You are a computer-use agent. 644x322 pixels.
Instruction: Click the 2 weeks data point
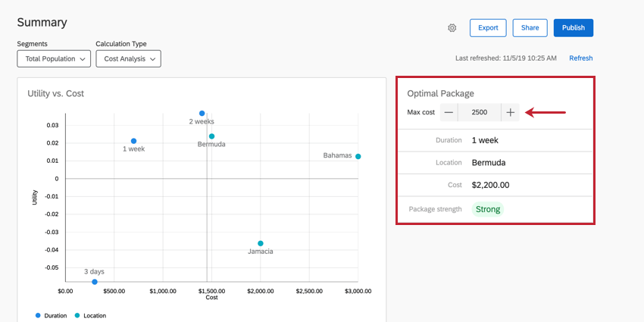202,114
